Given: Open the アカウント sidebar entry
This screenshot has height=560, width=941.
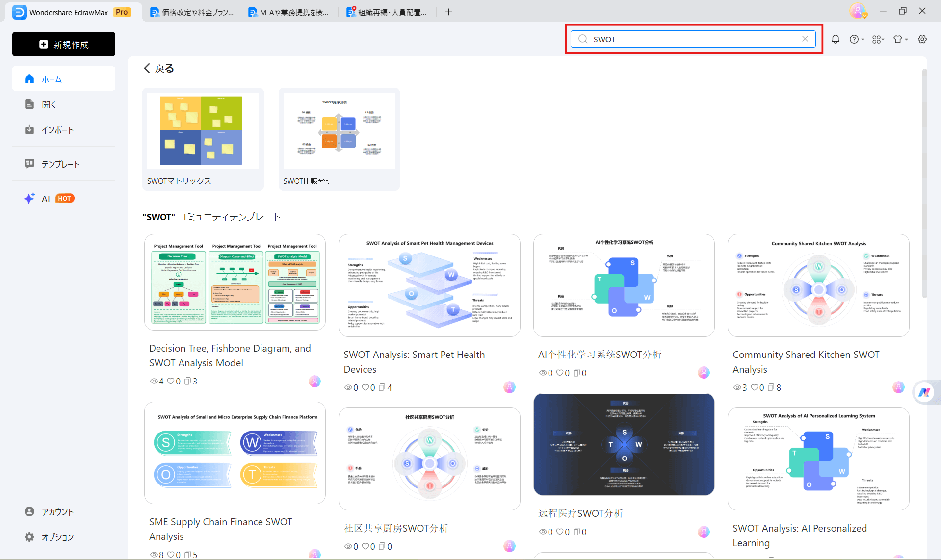Looking at the screenshot, I should tap(57, 512).
